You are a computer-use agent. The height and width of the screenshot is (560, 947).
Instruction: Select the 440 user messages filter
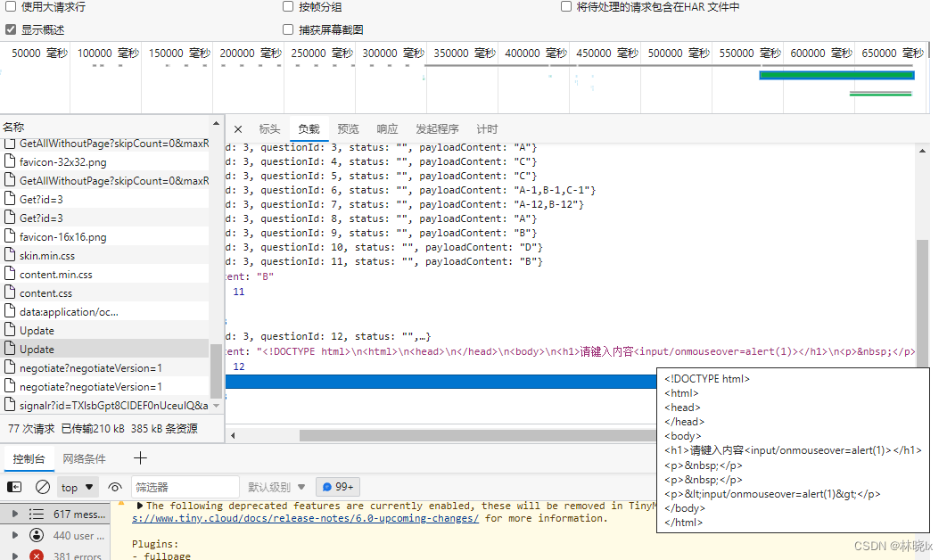[x=67, y=536]
